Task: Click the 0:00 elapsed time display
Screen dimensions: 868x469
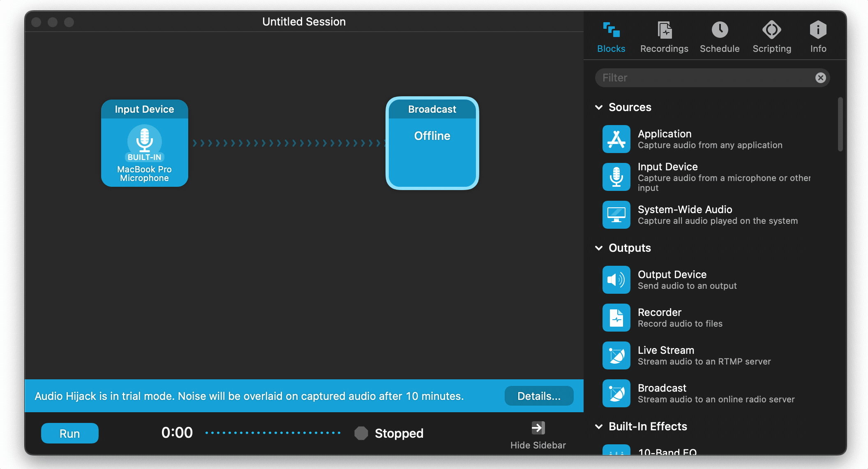Action: click(177, 433)
